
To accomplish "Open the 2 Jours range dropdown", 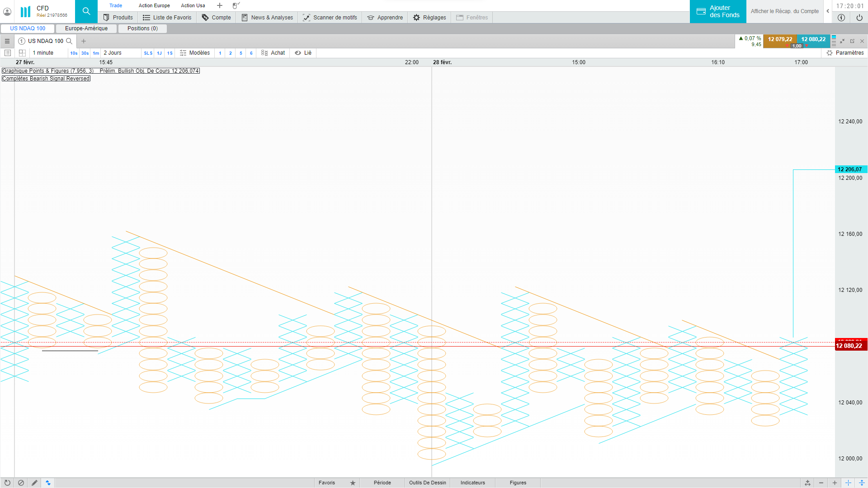I will [113, 53].
